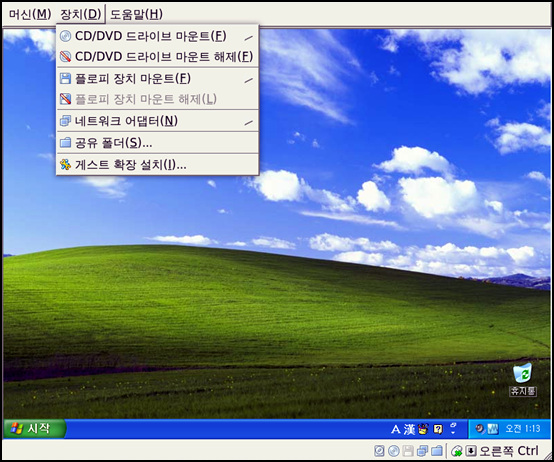Screen dimensions: 554x462
Task: Toggle the keyboard capture indicator icon
Action: click(x=471, y=451)
